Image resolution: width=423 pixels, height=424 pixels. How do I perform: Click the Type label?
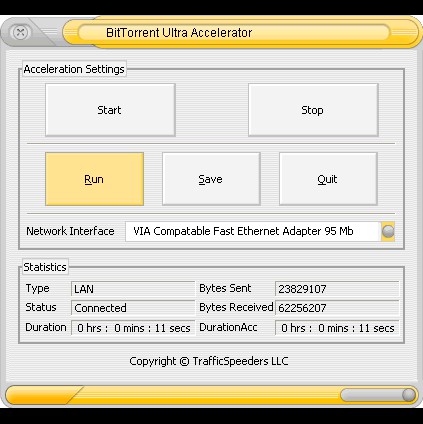[x=37, y=289]
